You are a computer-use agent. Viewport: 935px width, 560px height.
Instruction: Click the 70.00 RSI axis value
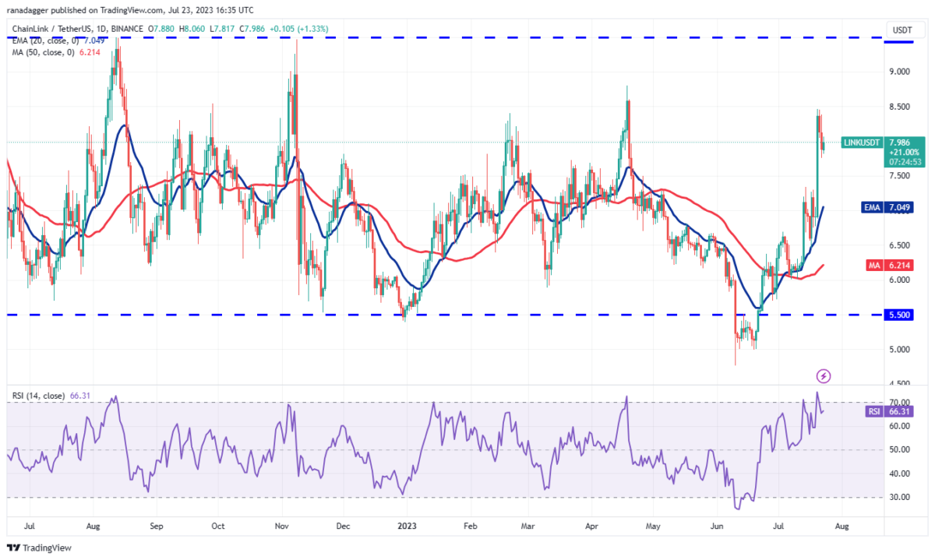pyautogui.click(x=899, y=403)
